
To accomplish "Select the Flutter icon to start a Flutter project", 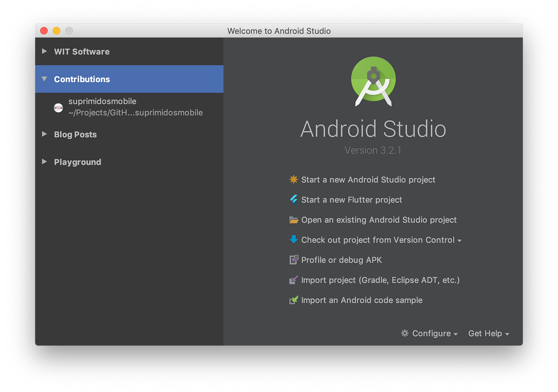I will [x=294, y=200].
